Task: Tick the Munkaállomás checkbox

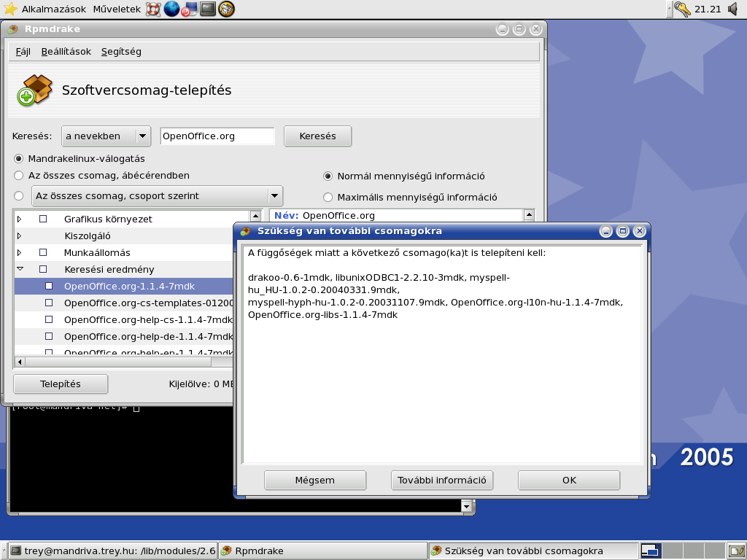Action: tap(43, 252)
